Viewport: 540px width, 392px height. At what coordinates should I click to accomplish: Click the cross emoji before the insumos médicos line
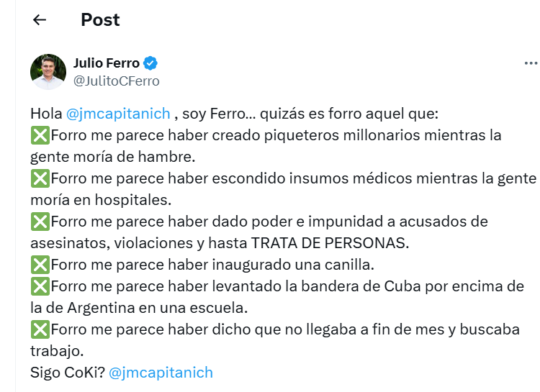[x=39, y=178]
